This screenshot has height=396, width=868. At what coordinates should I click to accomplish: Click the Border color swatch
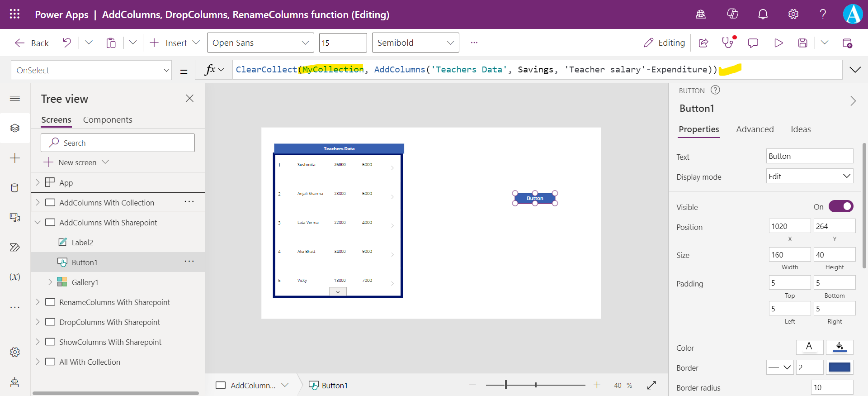tap(840, 367)
